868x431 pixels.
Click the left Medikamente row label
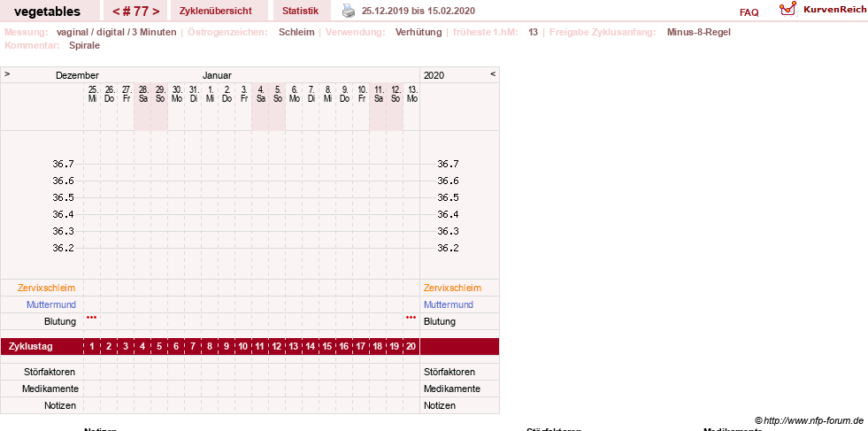[x=50, y=389]
